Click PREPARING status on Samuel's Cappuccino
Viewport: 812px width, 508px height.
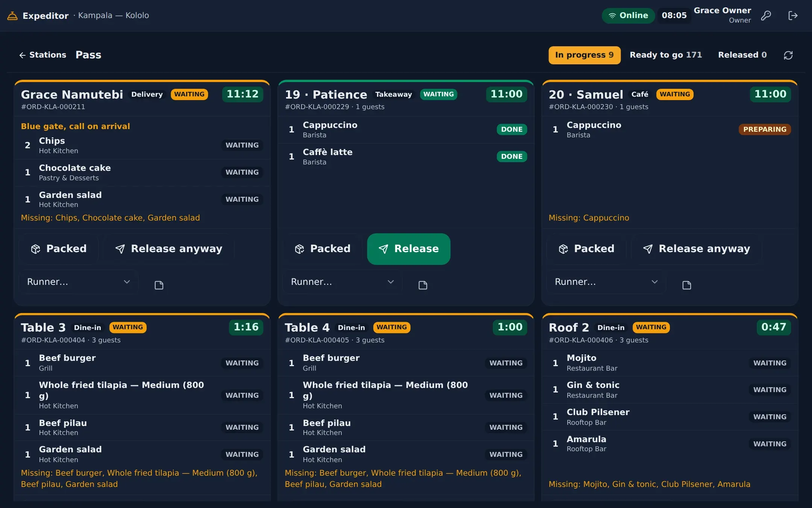(765, 129)
